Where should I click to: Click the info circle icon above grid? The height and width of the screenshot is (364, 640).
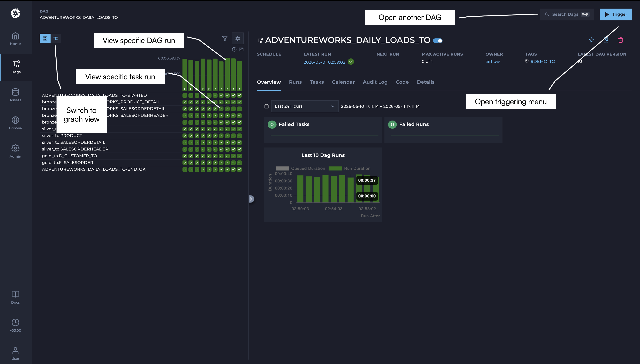(234, 49)
